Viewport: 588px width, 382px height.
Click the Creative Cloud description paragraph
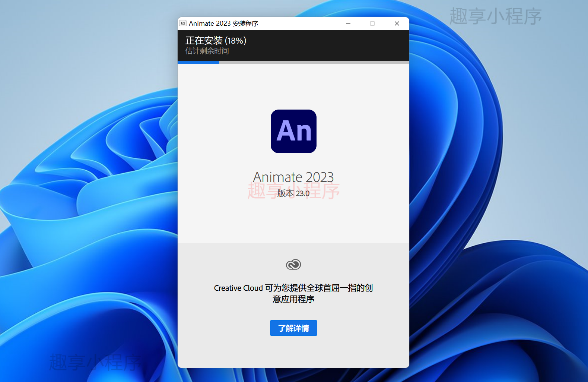click(x=293, y=293)
